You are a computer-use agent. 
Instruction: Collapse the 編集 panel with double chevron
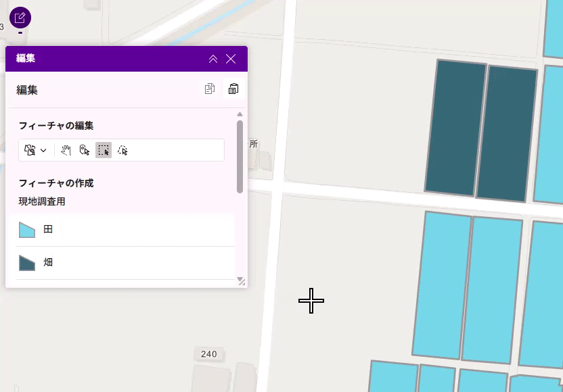(213, 59)
